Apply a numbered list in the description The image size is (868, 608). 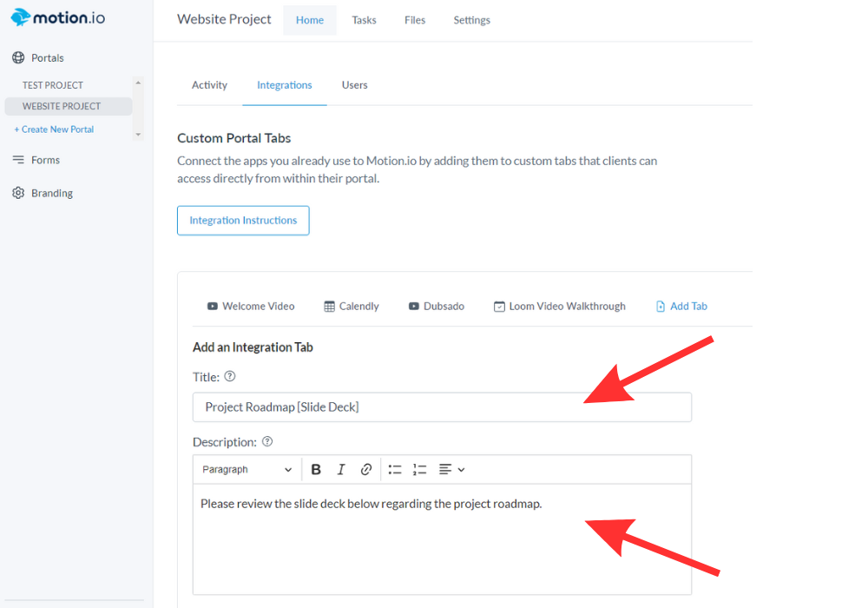pyautogui.click(x=420, y=470)
